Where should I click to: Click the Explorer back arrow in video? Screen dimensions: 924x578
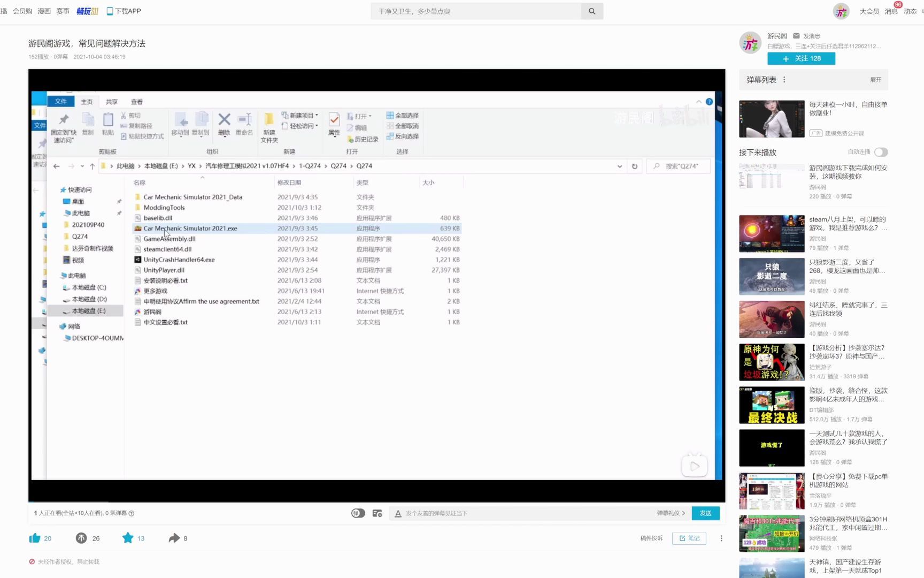56,166
